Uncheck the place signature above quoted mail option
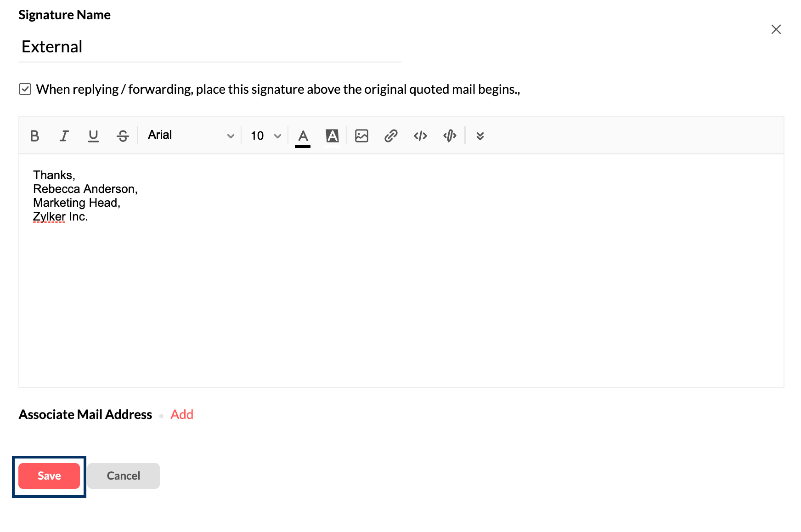 [25, 89]
